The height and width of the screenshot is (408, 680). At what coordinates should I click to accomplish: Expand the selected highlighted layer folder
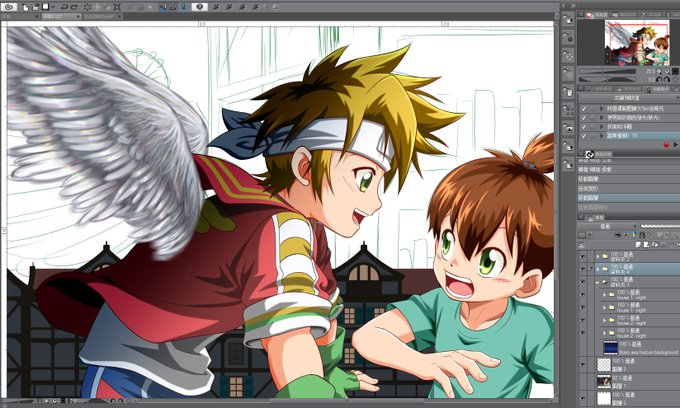coord(598,269)
